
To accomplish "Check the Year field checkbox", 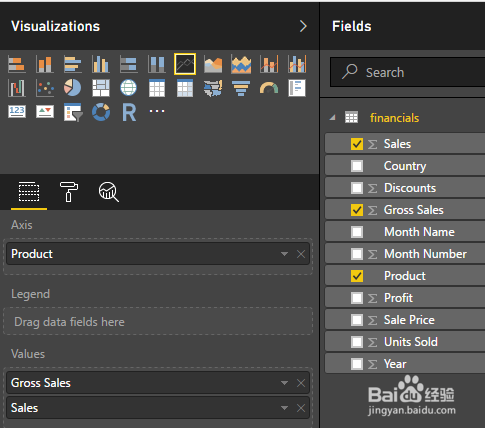I will [357, 364].
